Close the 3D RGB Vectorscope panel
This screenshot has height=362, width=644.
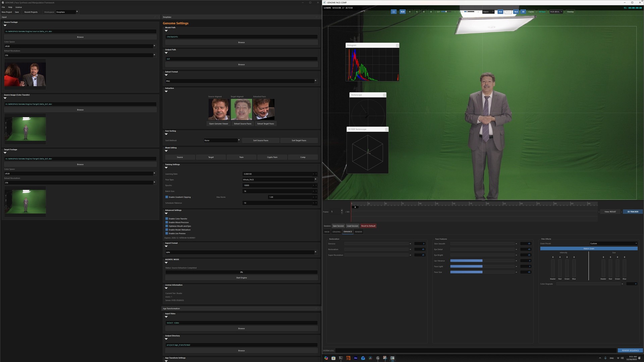386,129
